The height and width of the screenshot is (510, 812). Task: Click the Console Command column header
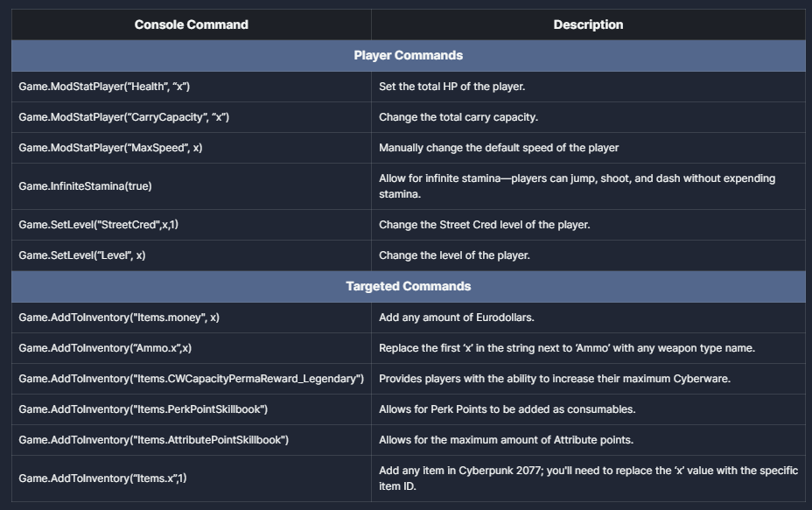[191, 24]
